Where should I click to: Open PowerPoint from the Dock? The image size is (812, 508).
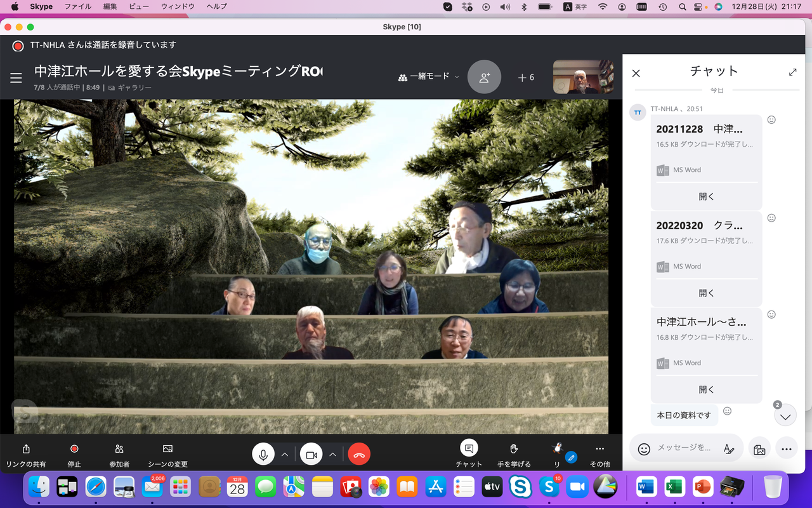point(702,487)
